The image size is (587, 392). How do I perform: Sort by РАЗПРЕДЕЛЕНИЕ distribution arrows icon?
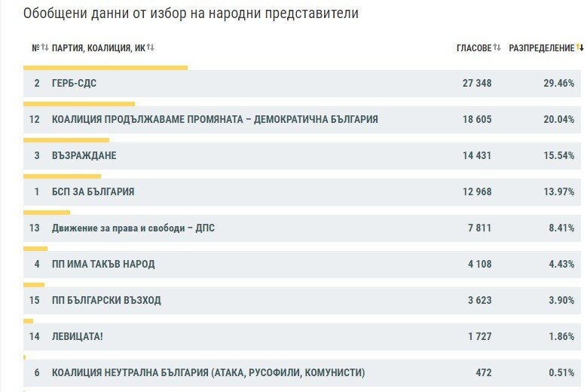580,47
